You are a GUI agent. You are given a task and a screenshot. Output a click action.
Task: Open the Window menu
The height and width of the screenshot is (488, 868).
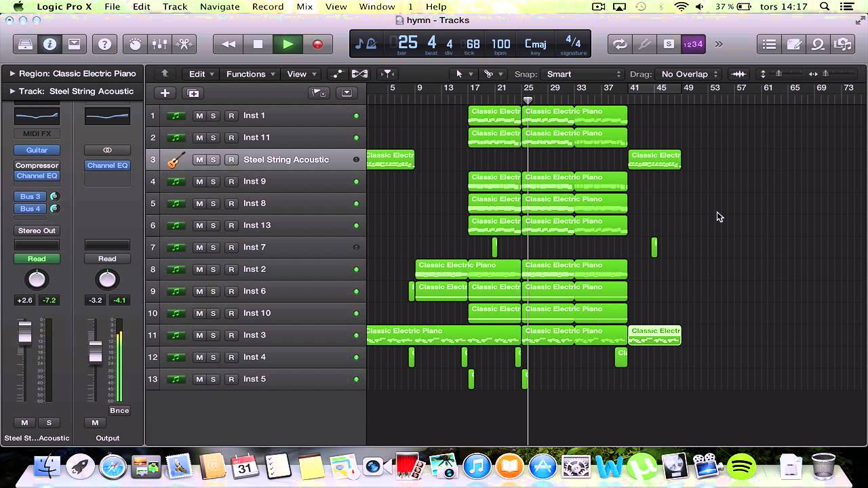376,7
